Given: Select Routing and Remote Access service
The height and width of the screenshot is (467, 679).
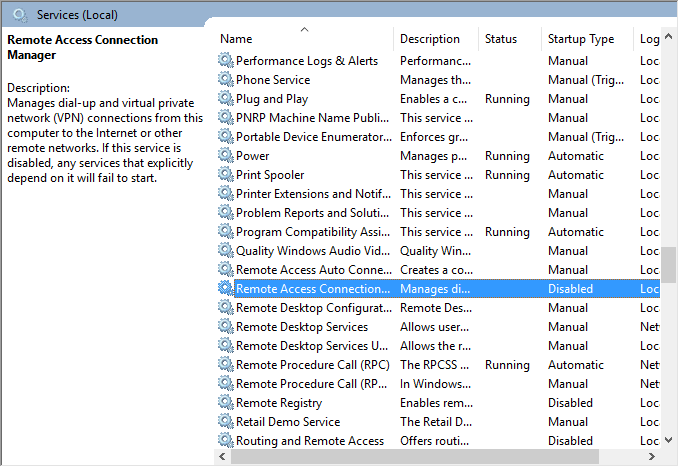Looking at the screenshot, I should point(310,441).
